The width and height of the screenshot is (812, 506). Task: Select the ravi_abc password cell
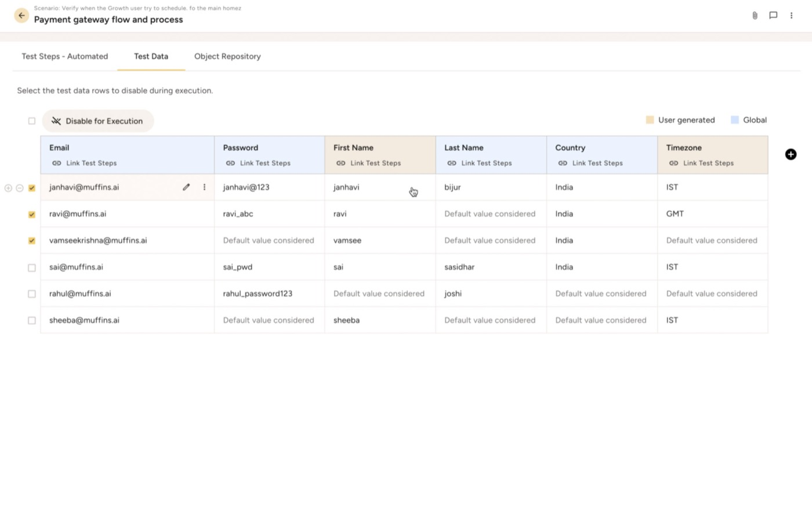[x=270, y=214]
